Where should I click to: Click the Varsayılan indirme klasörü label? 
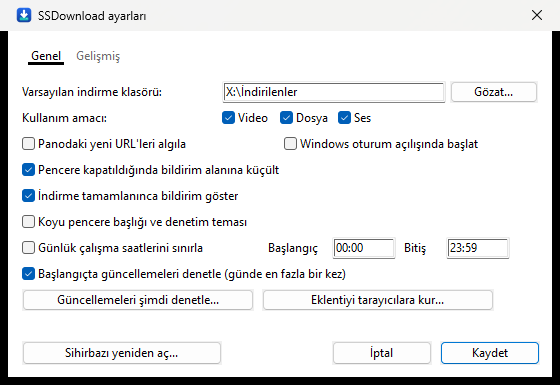92,92
